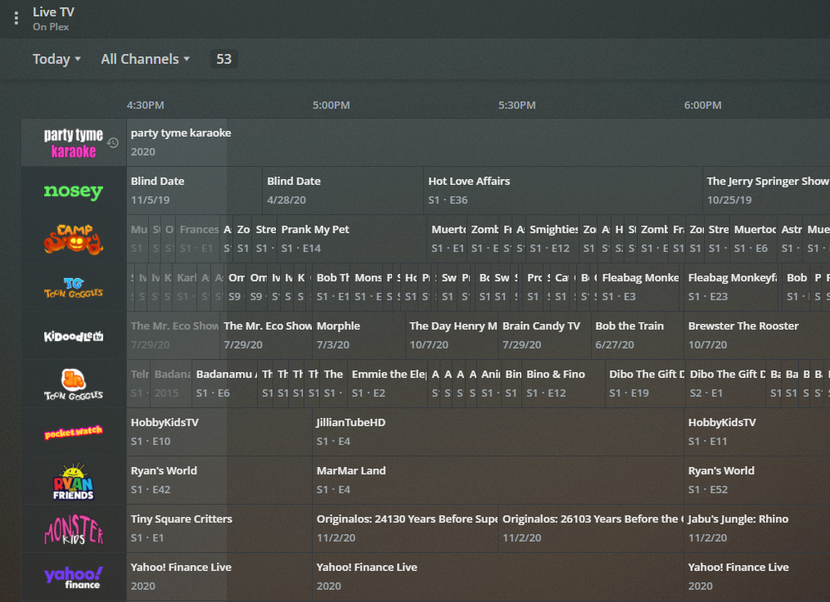
Task: Expand the All Channels filter dropdown
Action: 145,59
